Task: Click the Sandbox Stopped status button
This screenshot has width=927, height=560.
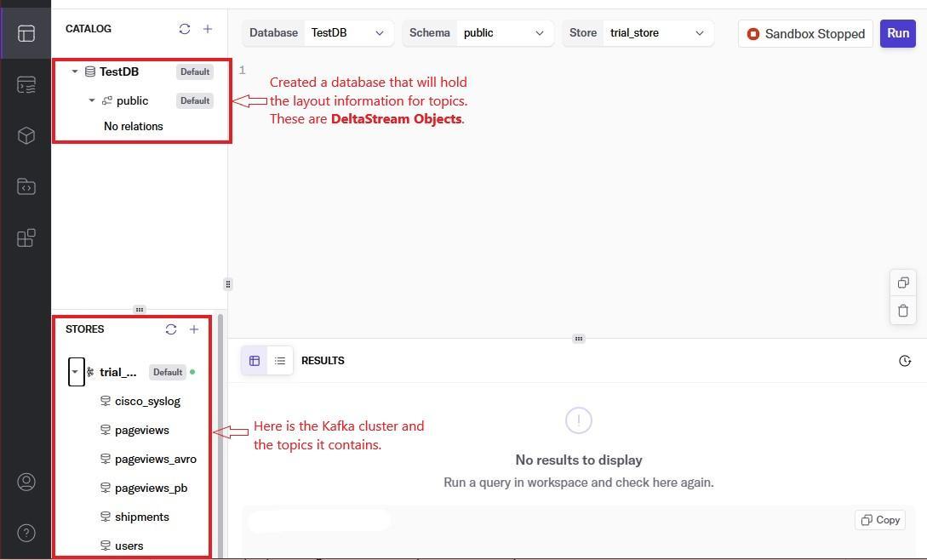Action: point(804,33)
